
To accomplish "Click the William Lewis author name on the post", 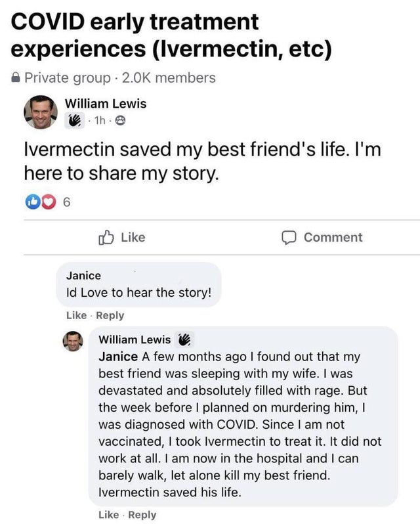I will (x=105, y=104).
